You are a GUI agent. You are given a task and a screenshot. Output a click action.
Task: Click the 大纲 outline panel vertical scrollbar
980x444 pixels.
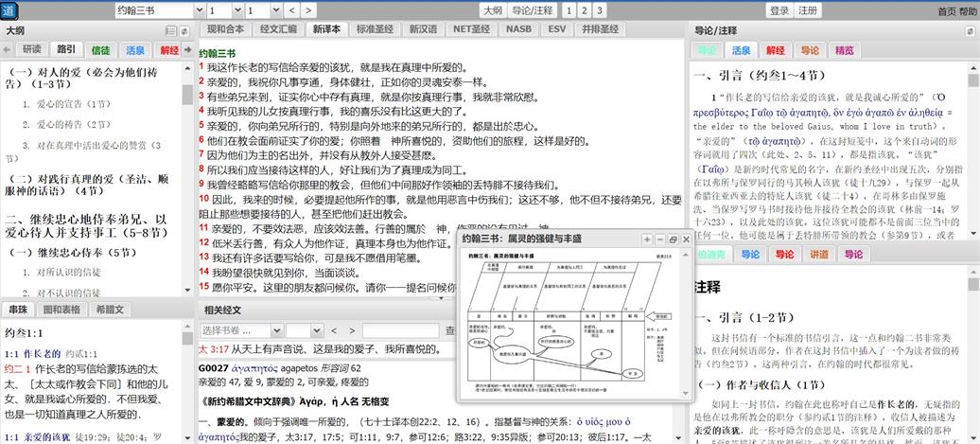coord(187,179)
